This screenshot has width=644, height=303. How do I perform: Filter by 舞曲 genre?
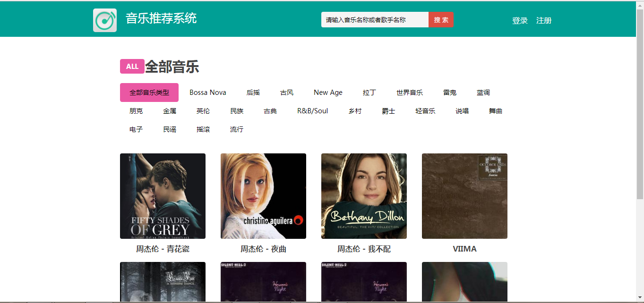click(496, 111)
